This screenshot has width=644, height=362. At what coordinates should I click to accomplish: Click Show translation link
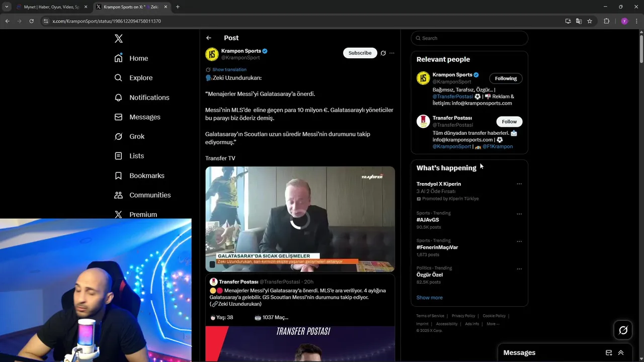click(x=229, y=69)
